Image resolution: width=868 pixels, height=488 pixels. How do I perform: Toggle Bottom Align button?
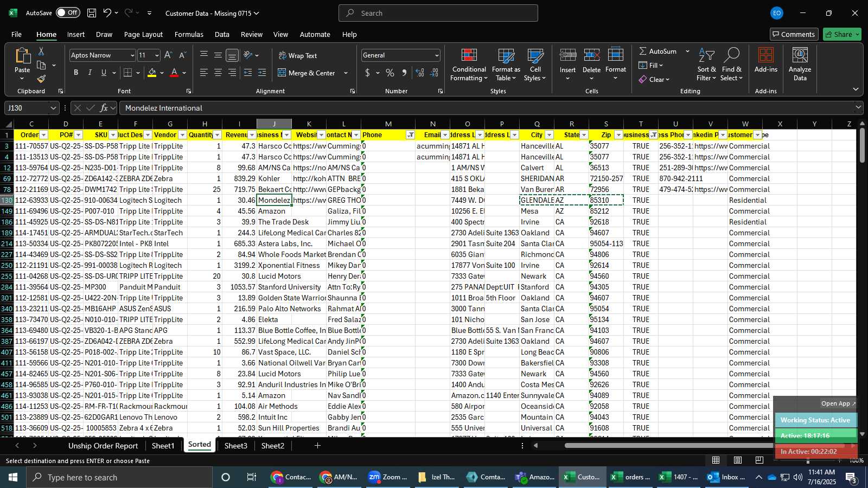[x=232, y=55]
